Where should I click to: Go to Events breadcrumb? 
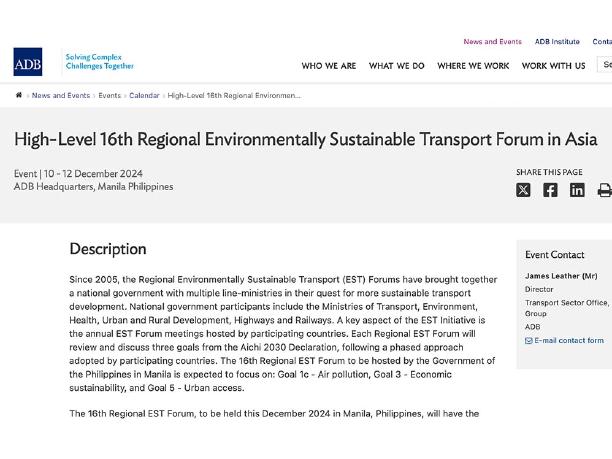(110, 95)
